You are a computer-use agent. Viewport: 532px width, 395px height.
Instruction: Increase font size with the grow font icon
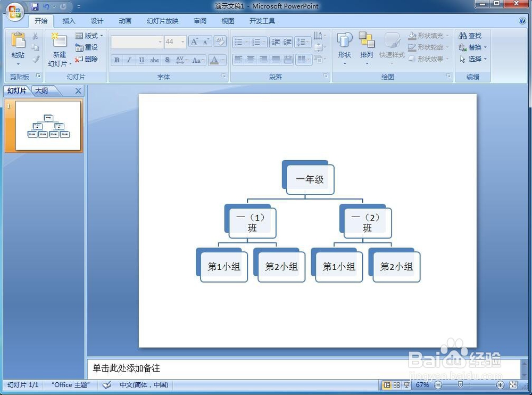pos(194,42)
